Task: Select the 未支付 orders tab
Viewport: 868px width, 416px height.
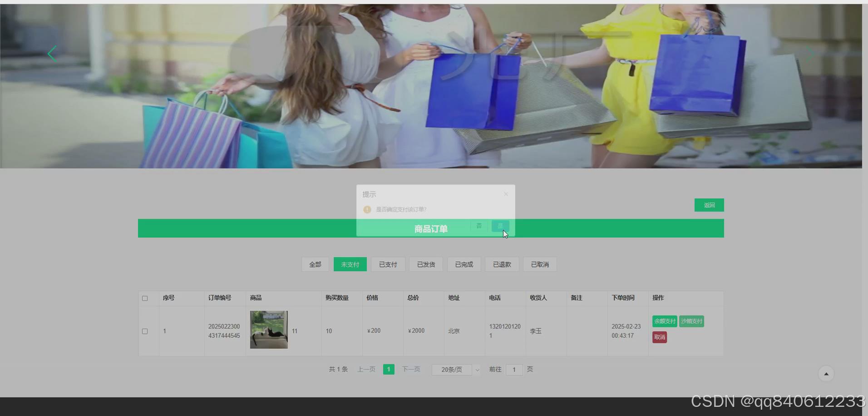Action: point(350,264)
